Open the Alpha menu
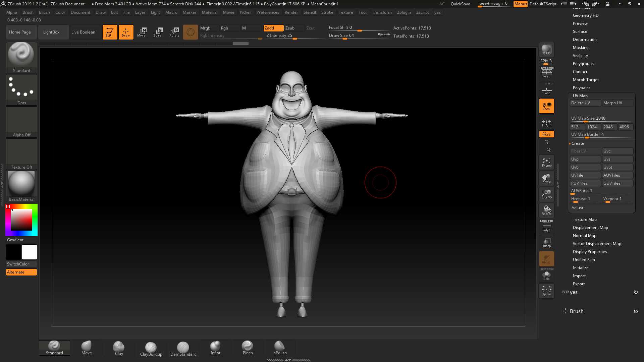Image resolution: width=644 pixels, height=362 pixels. [12, 12]
